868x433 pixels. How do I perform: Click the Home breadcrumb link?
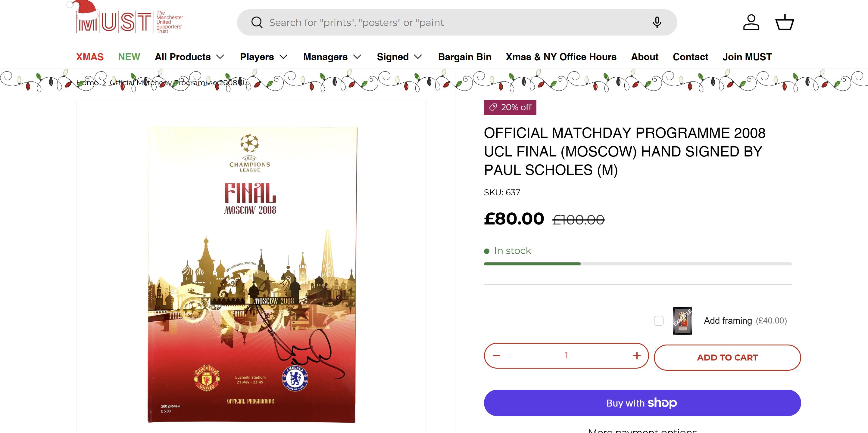tap(87, 82)
